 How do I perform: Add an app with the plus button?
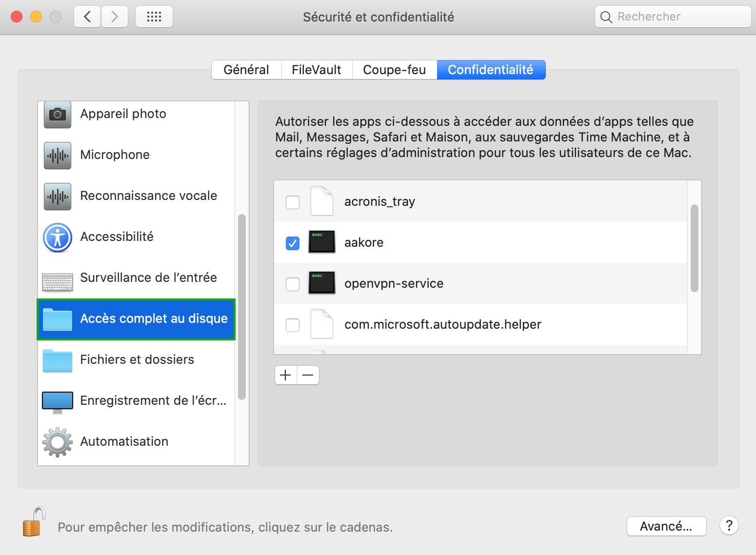pos(286,375)
